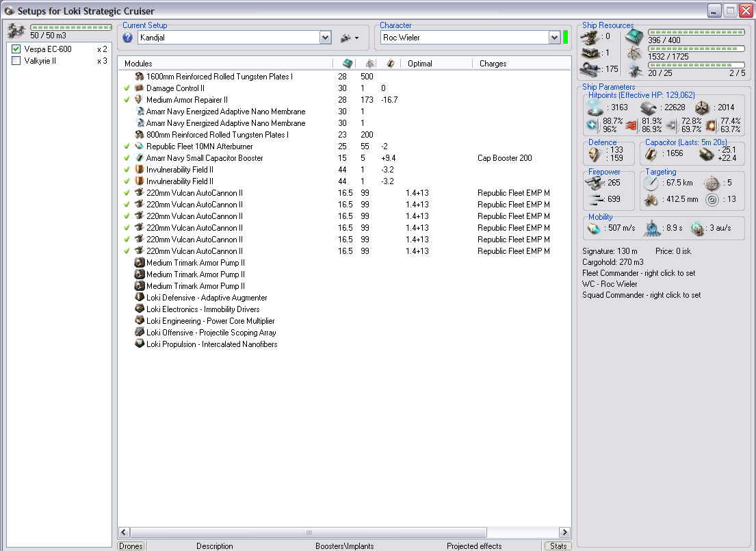
Task: Click the 800mm Reinforced Rolled Tungsten Plates icon
Action: (140, 135)
